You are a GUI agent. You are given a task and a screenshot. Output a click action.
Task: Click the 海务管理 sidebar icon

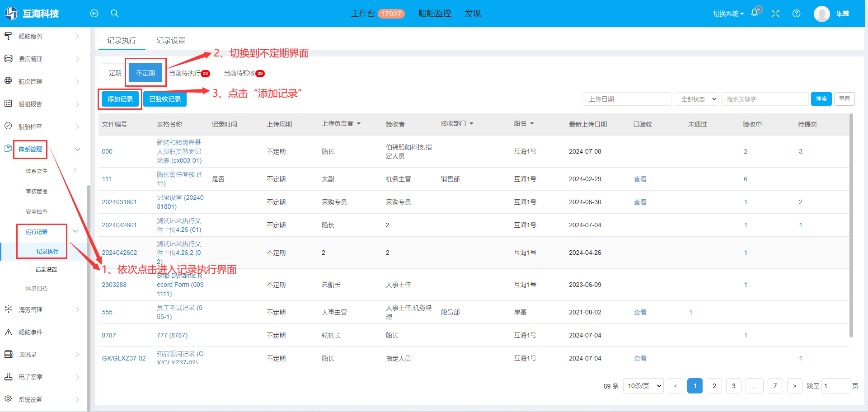pos(8,309)
